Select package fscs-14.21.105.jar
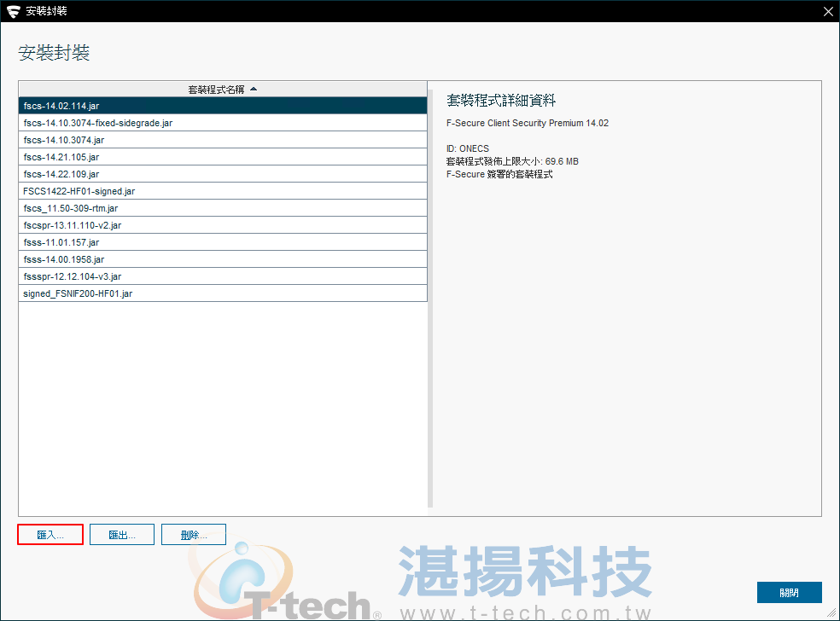Image resolution: width=840 pixels, height=621 pixels. coord(223,158)
